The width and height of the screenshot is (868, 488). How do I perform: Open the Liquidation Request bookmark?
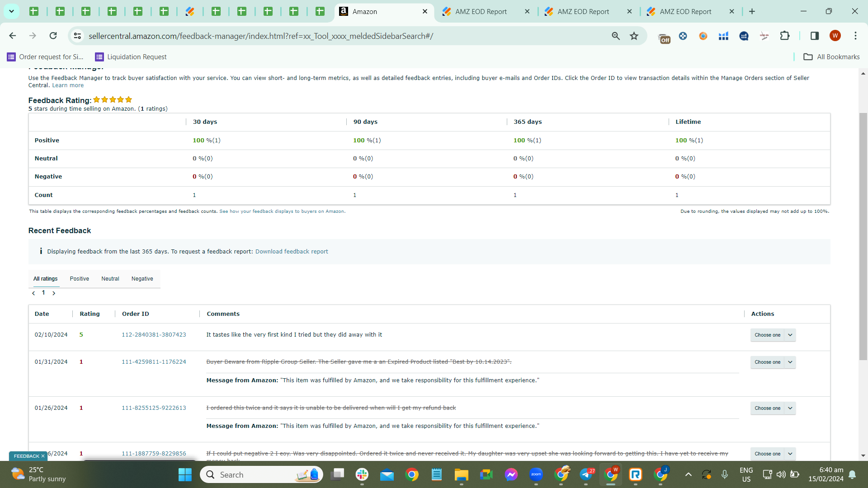(131, 57)
